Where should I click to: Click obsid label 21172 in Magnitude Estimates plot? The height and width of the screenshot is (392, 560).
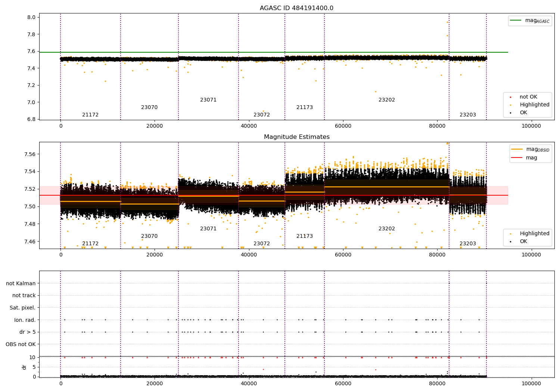[90, 244]
